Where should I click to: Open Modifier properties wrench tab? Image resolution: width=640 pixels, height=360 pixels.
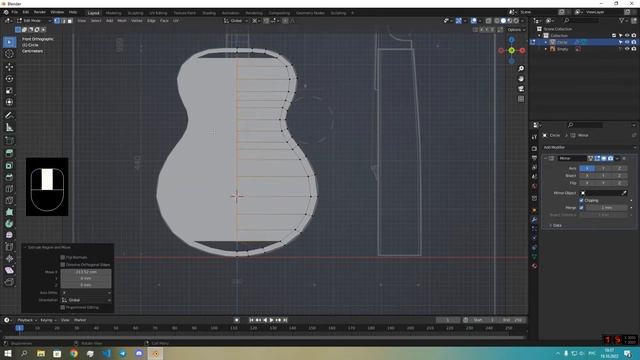point(534,220)
